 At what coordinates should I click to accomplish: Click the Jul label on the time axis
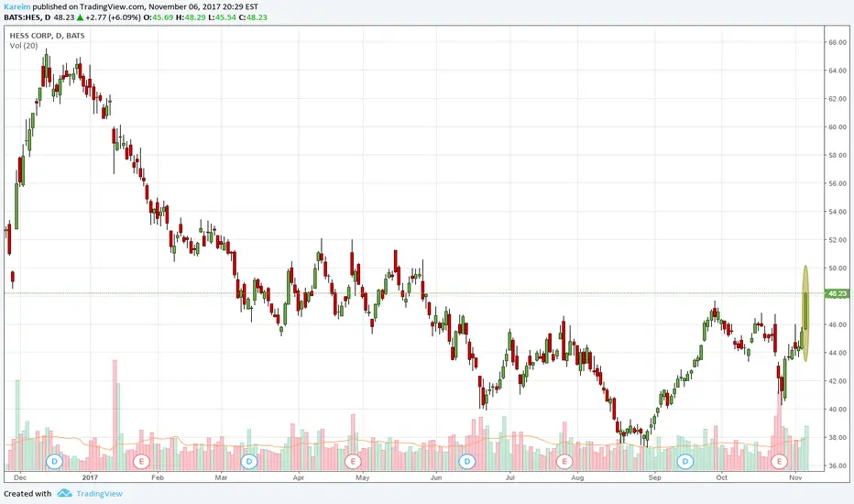(510, 477)
